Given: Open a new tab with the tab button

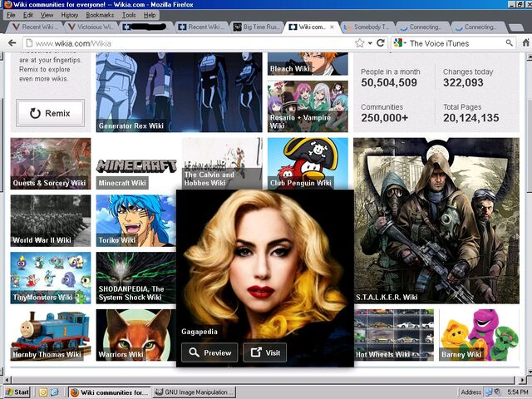Looking at the screenshot, I should [516, 27].
